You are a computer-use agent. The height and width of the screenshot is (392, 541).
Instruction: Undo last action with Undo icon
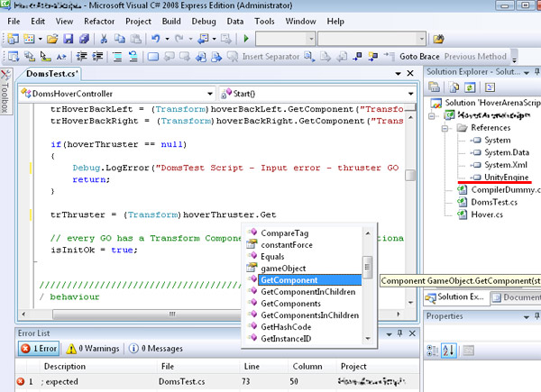point(156,39)
